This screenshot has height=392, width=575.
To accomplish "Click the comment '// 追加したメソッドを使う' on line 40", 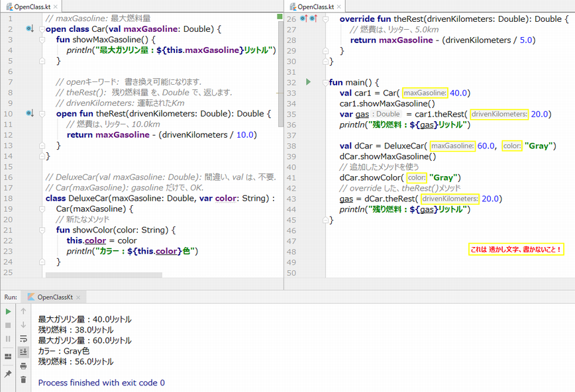I will point(379,168).
